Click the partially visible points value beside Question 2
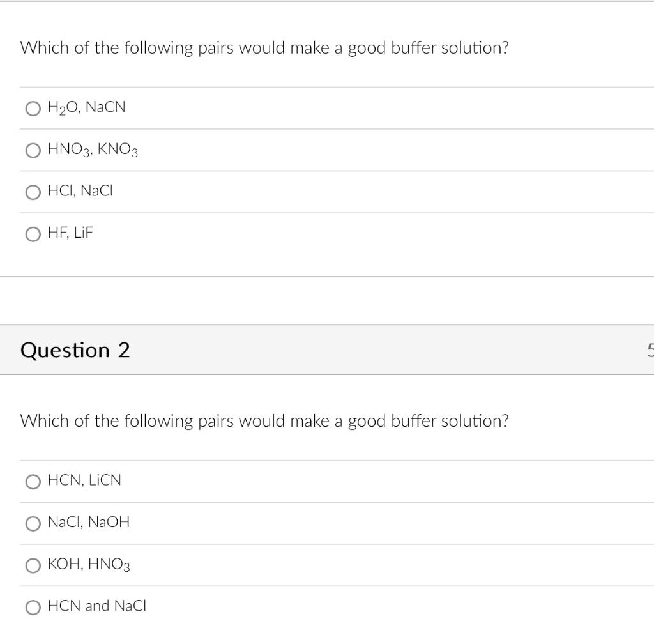 click(651, 349)
